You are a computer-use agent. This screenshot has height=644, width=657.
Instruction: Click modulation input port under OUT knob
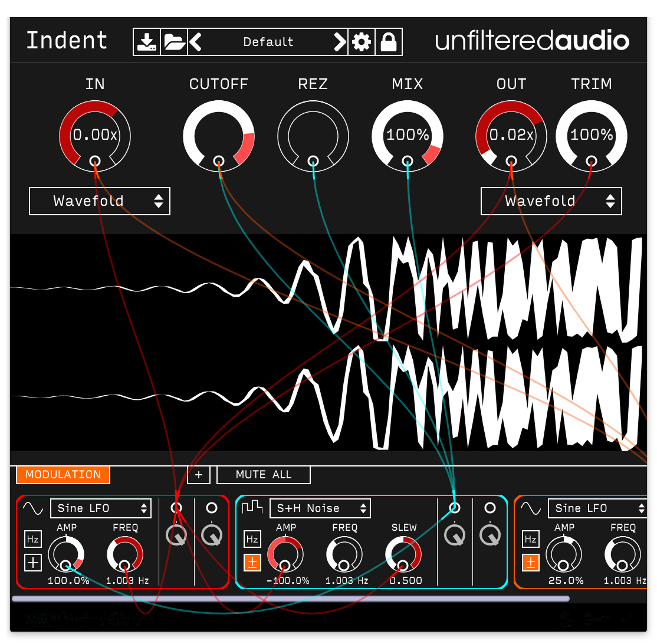(511, 161)
